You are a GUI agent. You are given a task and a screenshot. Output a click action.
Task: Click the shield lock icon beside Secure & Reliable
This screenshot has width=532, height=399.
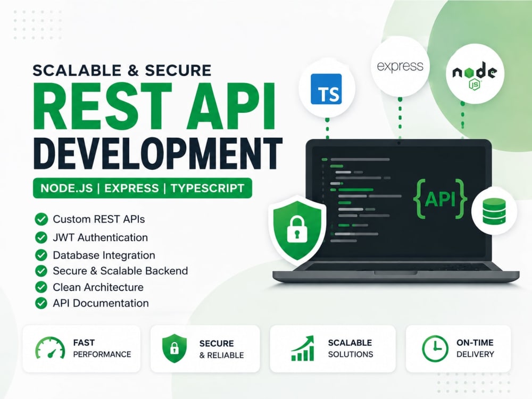tap(174, 348)
